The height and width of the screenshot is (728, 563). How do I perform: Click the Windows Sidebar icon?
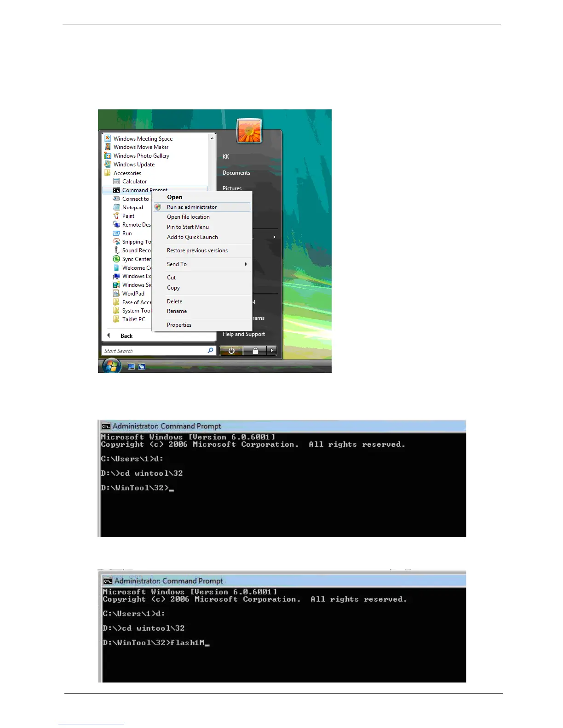click(x=116, y=285)
